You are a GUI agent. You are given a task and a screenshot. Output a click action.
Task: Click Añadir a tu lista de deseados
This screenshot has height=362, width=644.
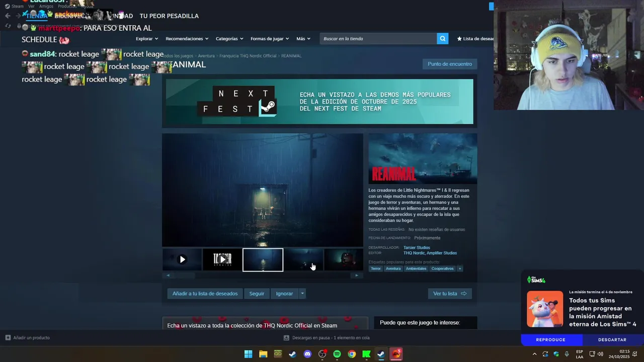coord(205,294)
